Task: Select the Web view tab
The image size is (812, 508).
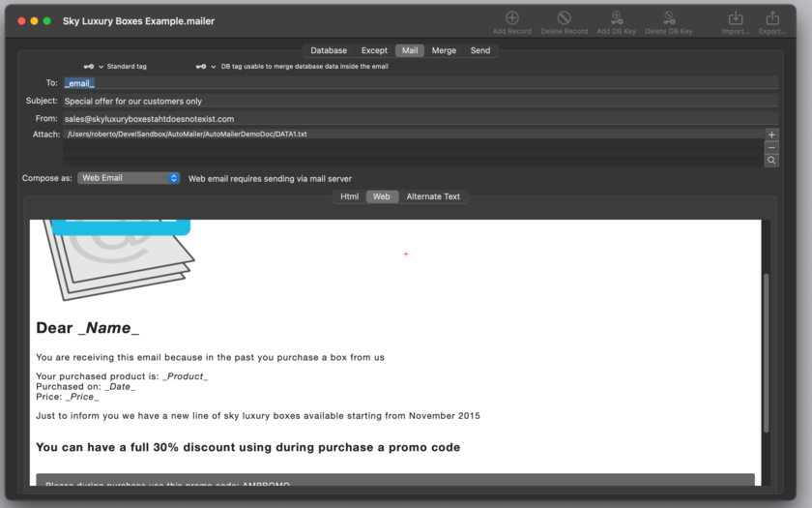Action: [x=381, y=196]
